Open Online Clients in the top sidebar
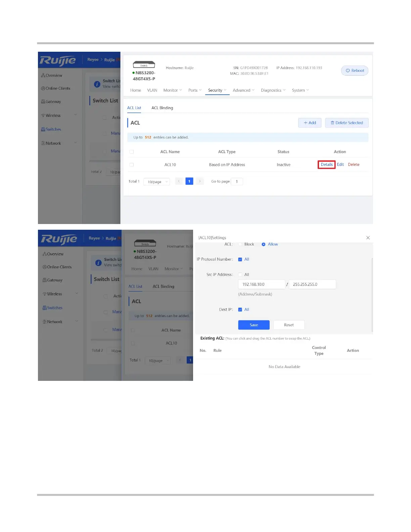 (56, 88)
